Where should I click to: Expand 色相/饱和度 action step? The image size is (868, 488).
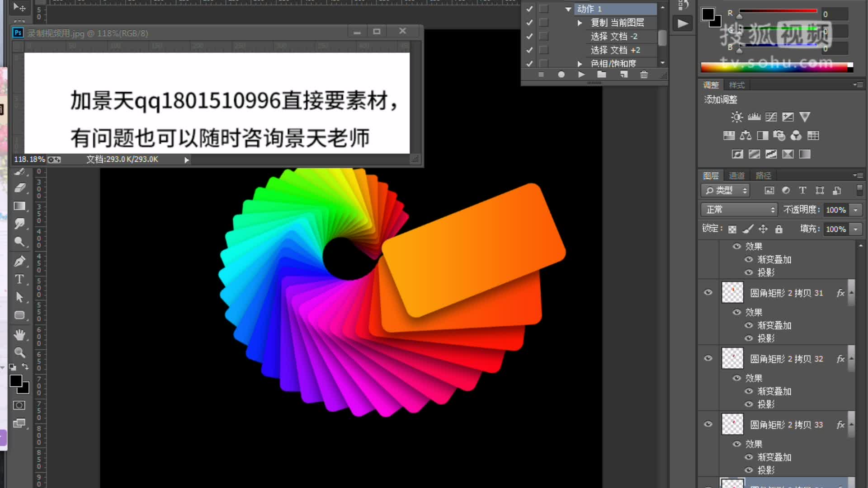click(580, 63)
